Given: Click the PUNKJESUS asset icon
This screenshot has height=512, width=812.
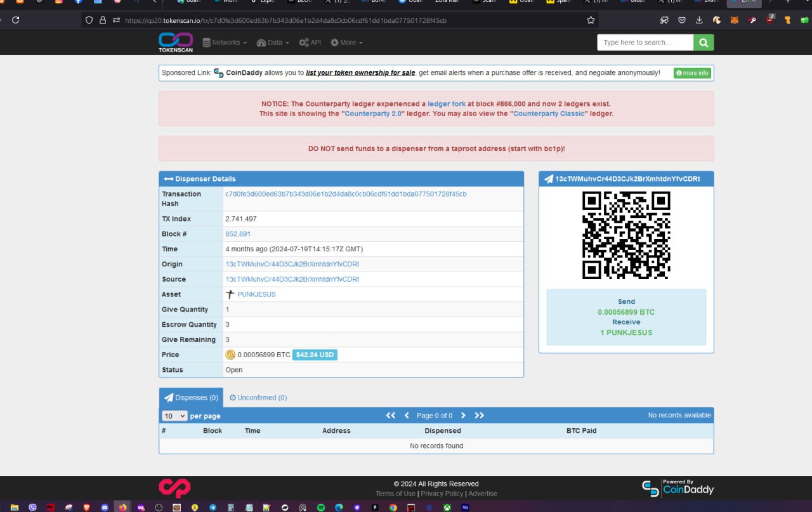Looking at the screenshot, I should (230, 294).
